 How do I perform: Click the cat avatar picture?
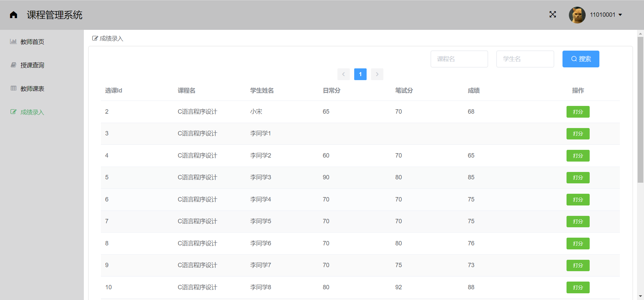[x=577, y=15]
